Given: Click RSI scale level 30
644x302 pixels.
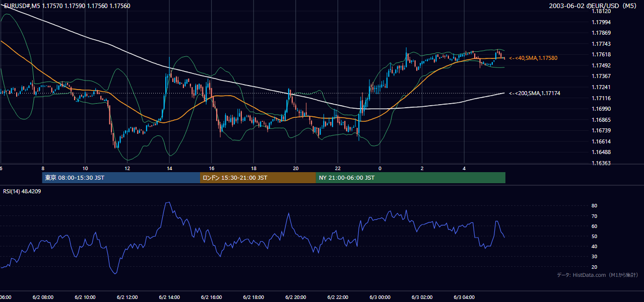Looking at the screenshot, I should (x=594, y=257).
